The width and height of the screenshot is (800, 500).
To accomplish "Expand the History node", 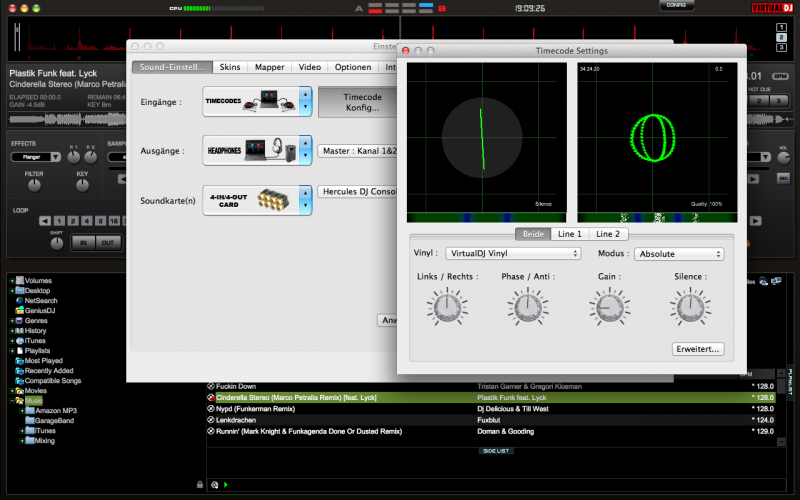I will pyautogui.click(x=12, y=331).
